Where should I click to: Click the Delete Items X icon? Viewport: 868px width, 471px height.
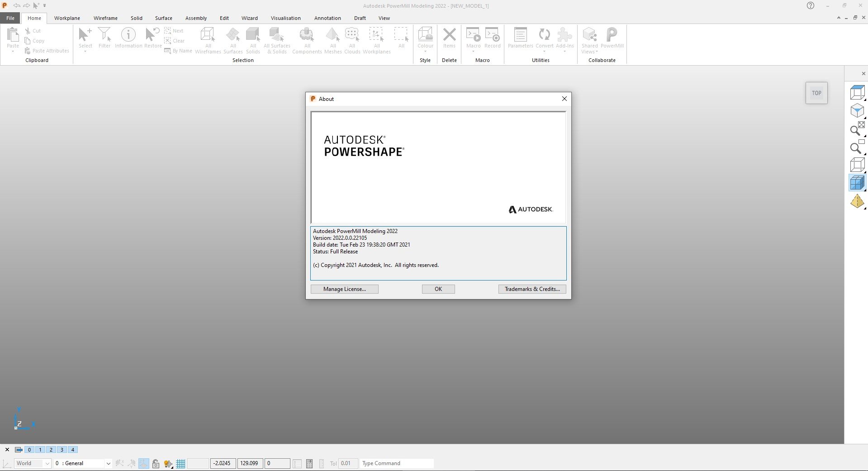(x=449, y=35)
